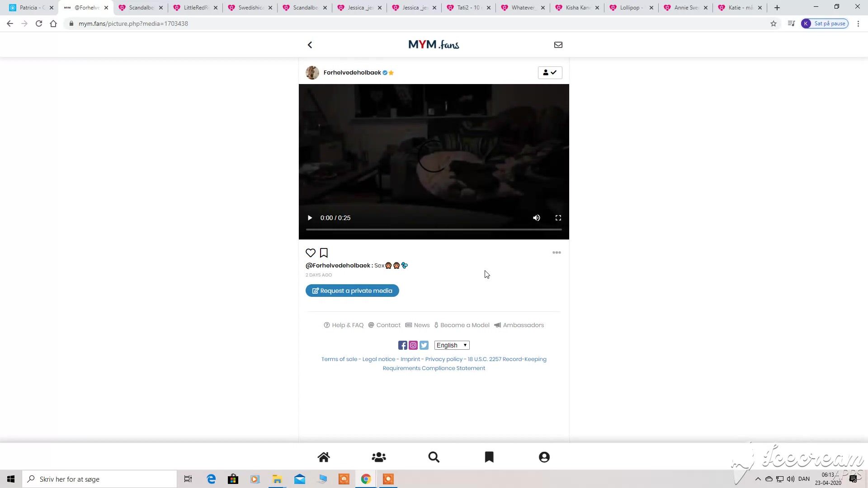Open Chrome's three-dot menu
This screenshot has width=868, height=488.
858,23
